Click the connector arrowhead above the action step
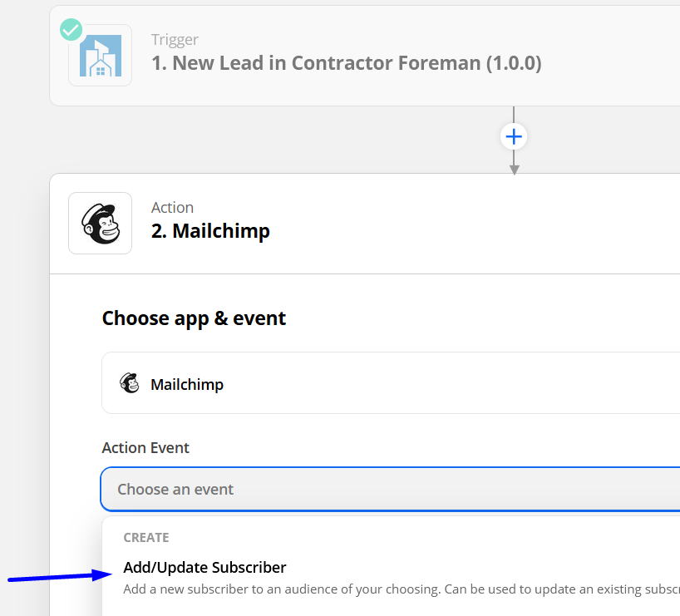The image size is (680, 616). coord(514,170)
